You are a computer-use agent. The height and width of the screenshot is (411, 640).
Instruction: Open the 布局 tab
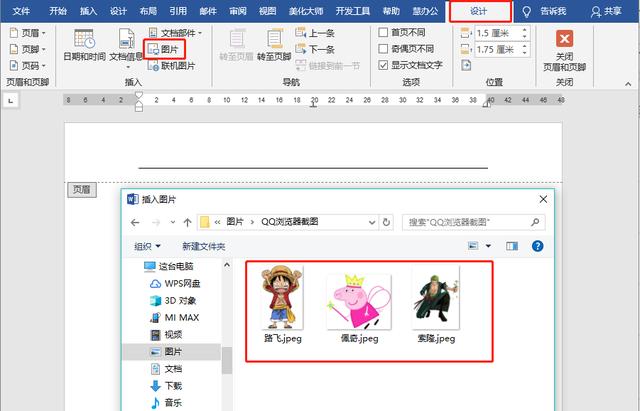[148, 11]
